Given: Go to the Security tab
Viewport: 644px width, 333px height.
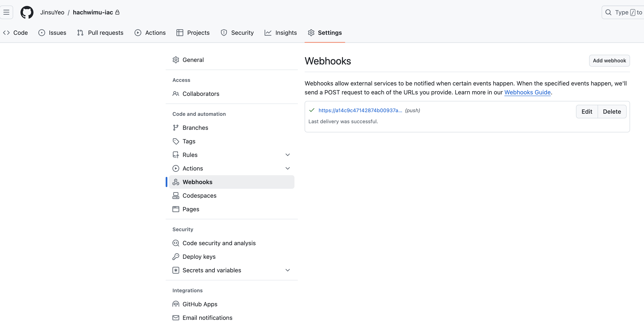Looking at the screenshot, I should point(237,32).
